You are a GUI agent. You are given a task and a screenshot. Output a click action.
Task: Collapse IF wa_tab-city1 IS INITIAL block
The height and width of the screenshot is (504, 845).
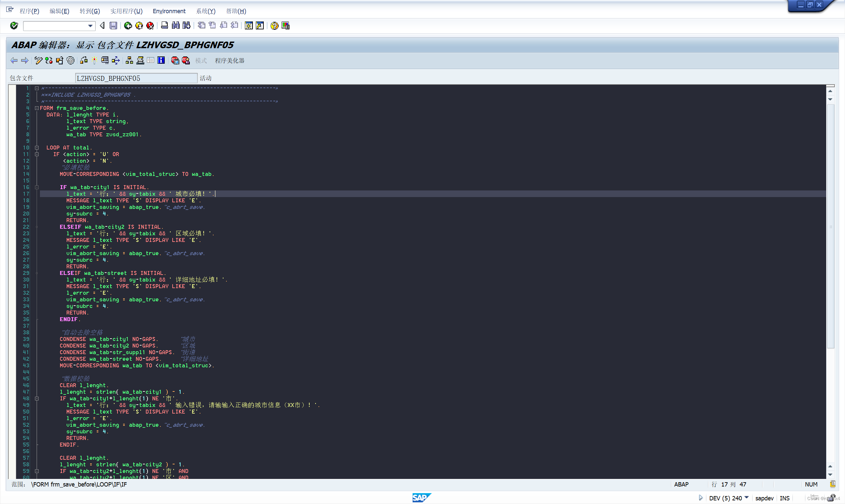click(37, 187)
